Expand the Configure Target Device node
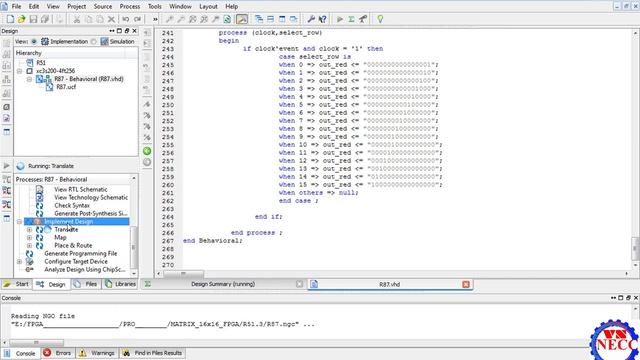640x360 pixels. point(19,262)
